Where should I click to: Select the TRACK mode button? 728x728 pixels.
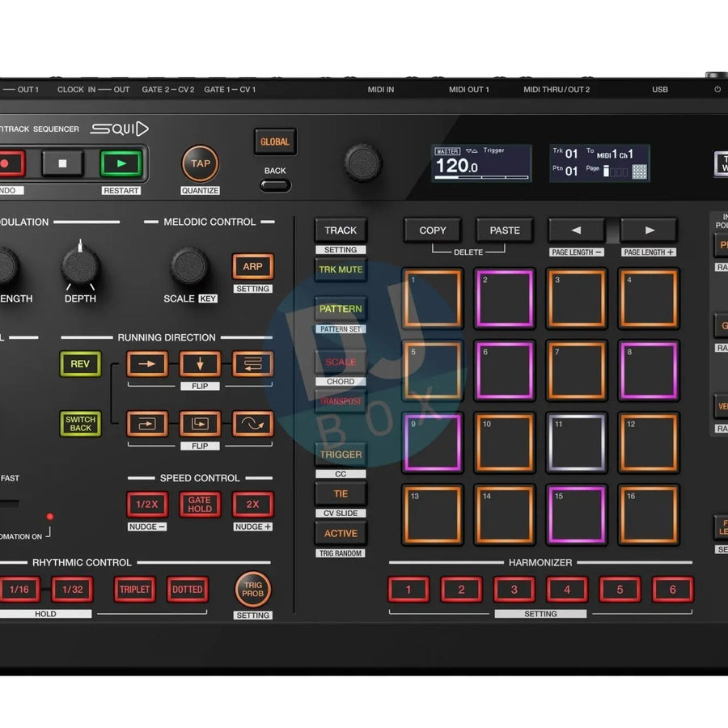[341, 231]
